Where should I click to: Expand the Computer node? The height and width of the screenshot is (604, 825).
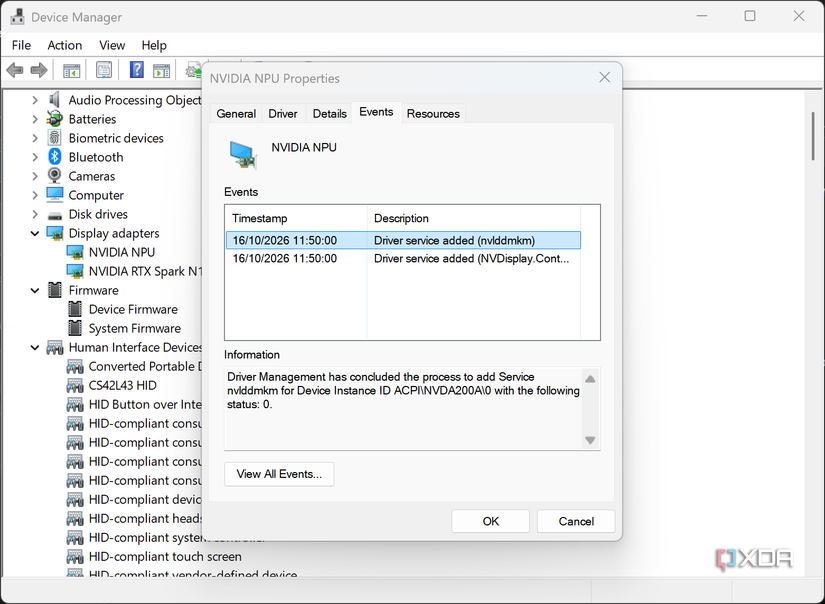pos(35,195)
